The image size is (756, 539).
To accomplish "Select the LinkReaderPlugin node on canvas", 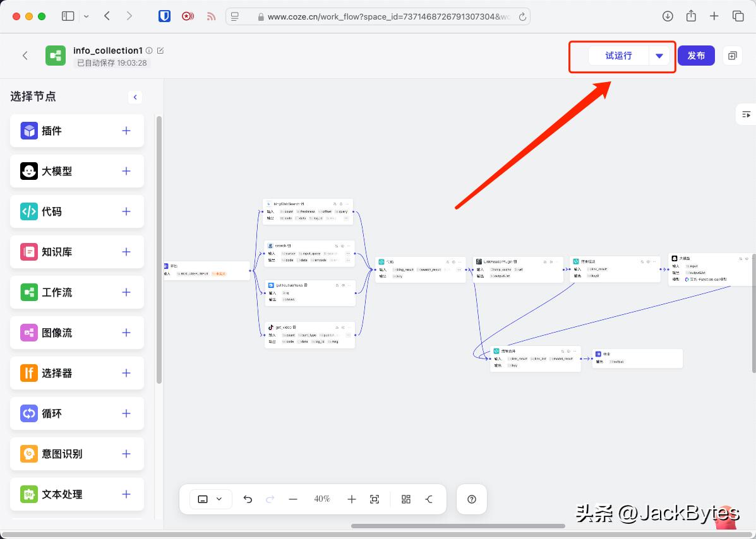I will (x=518, y=269).
